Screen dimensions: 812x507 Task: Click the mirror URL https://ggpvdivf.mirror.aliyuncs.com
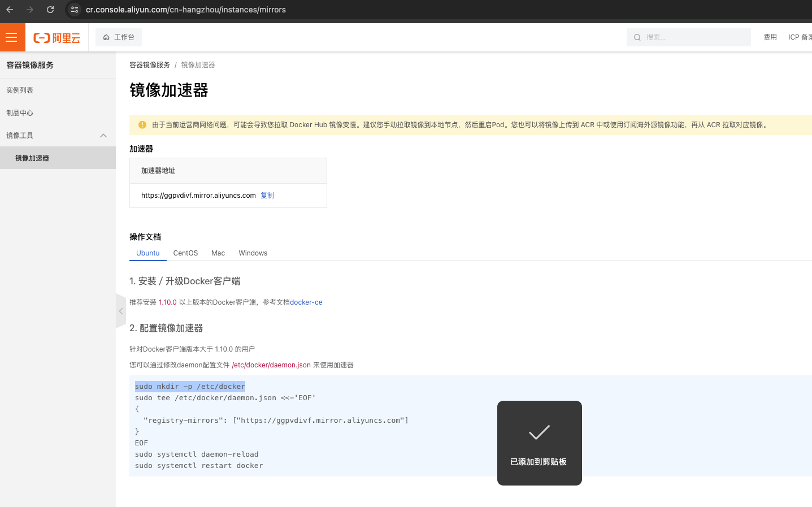(x=198, y=196)
